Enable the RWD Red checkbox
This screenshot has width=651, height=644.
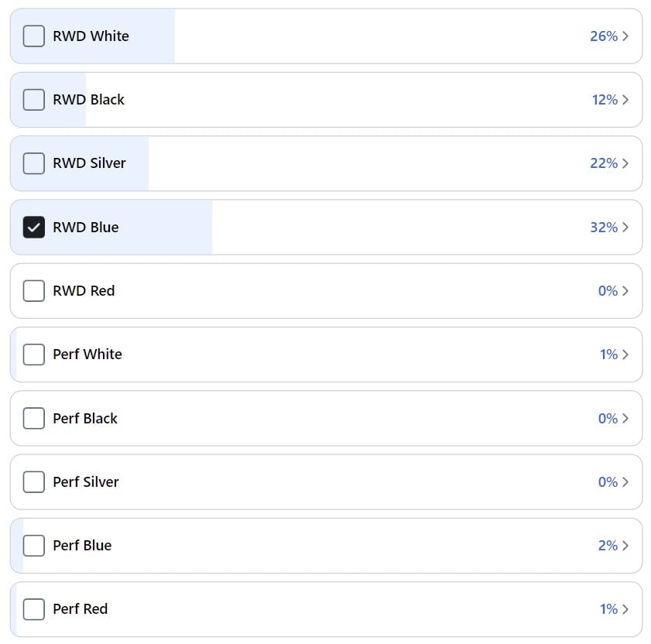click(34, 290)
